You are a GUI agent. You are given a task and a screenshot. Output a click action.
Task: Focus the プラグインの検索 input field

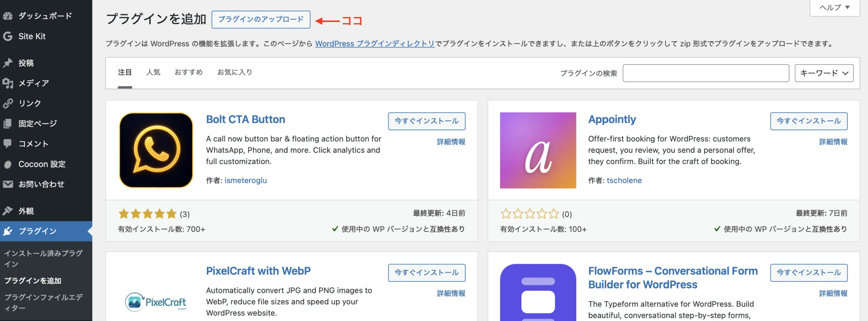[x=706, y=73]
